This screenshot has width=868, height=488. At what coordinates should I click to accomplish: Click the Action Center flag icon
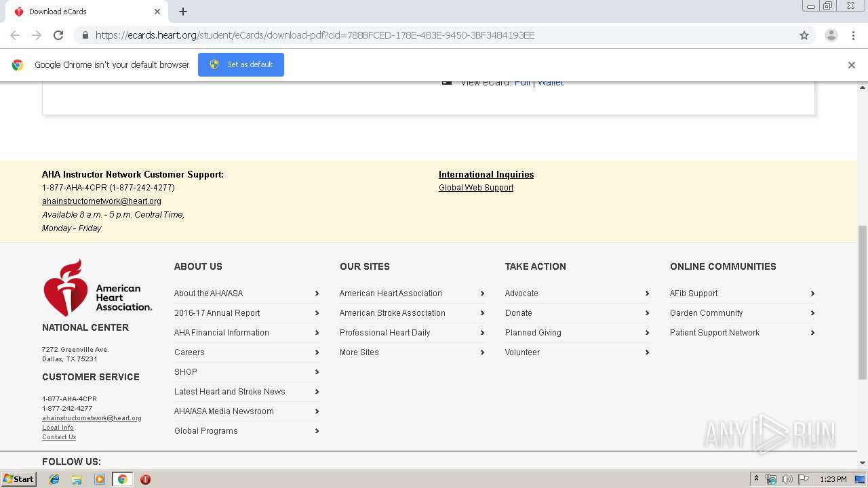[804, 479]
